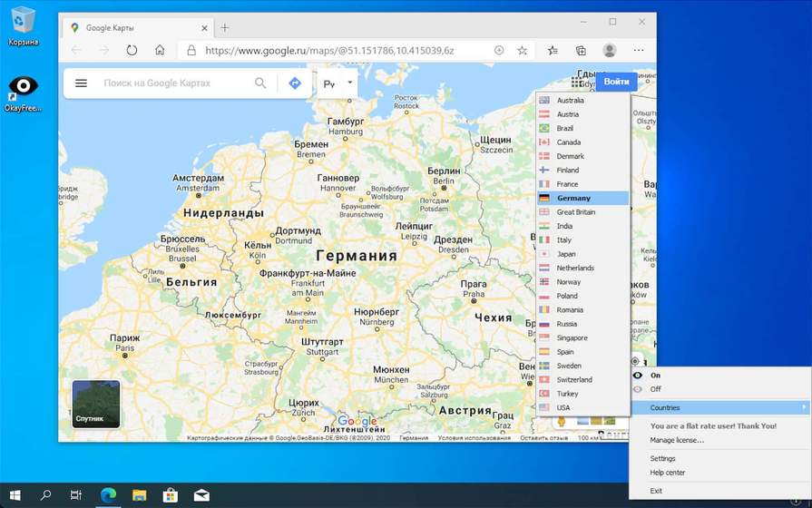Screen dimensions: 812x508
Task: Select Netherlands server
Action: pyautogui.click(x=583, y=269)
